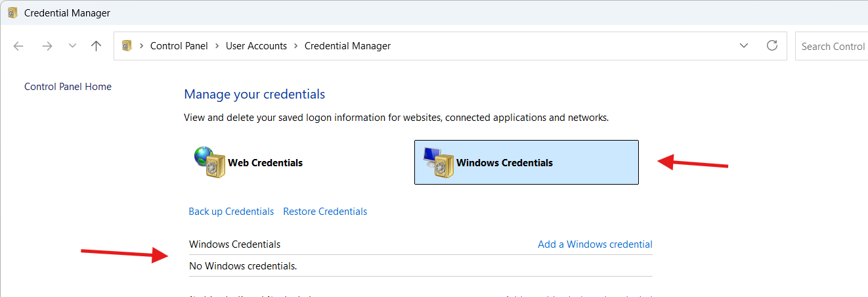
Task: Click Restore Credentials link
Action: point(325,212)
